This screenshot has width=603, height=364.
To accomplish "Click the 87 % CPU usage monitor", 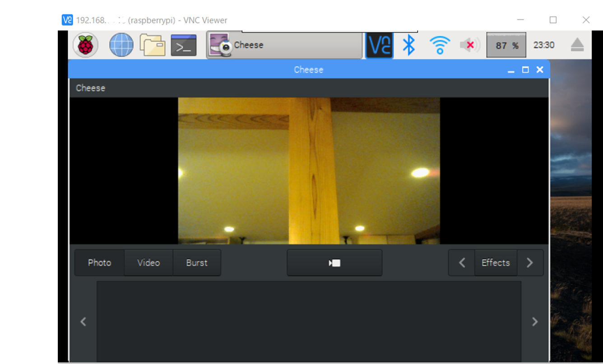I will click(x=506, y=45).
